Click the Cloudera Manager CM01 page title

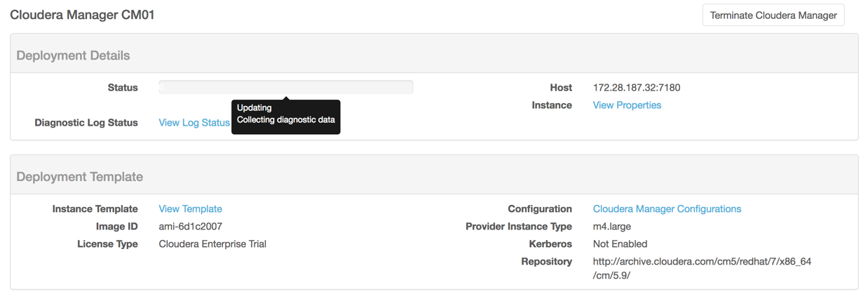point(82,15)
